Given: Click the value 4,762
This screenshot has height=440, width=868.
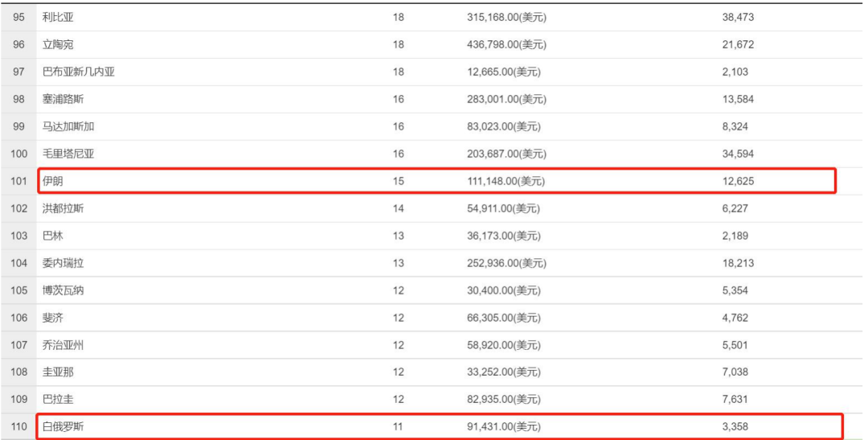Looking at the screenshot, I should click(735, 318).
